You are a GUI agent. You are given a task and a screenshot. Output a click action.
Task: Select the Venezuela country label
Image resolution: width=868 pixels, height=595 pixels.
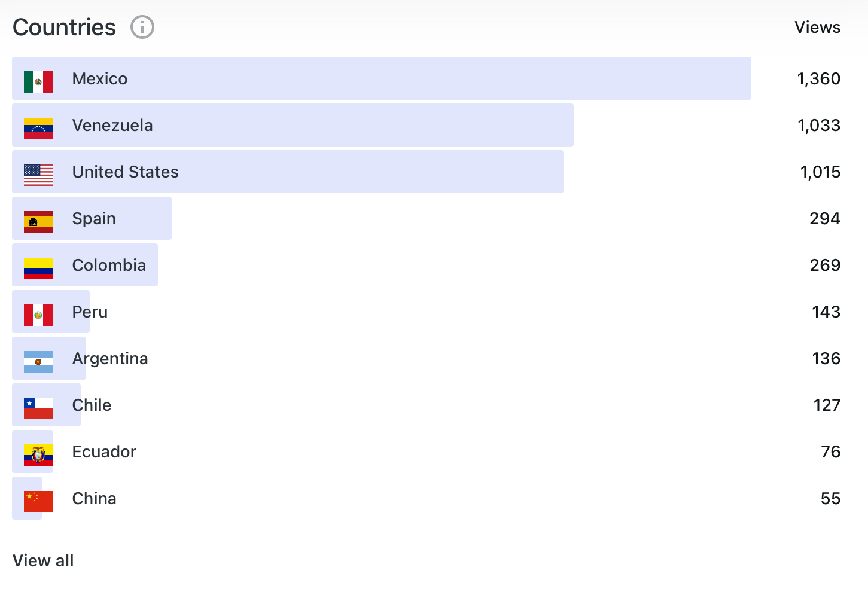(x=112, y=126)
